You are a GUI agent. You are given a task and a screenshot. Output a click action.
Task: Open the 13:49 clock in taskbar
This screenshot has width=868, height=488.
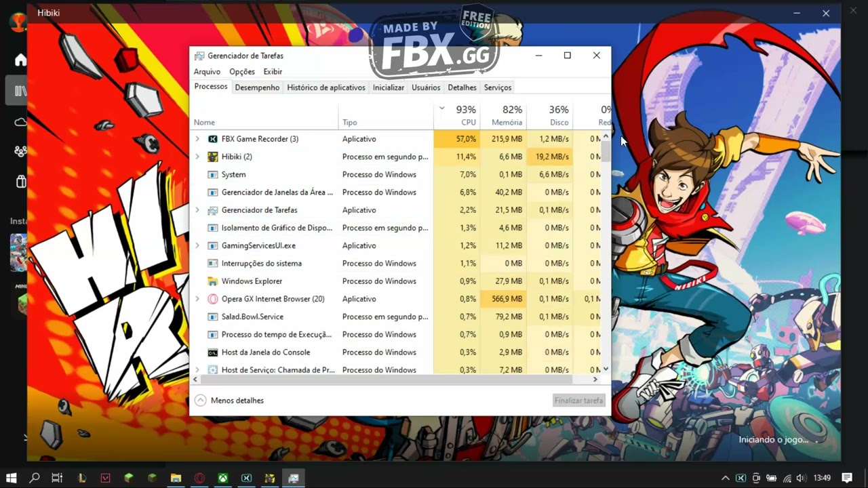tap(822, 478)
